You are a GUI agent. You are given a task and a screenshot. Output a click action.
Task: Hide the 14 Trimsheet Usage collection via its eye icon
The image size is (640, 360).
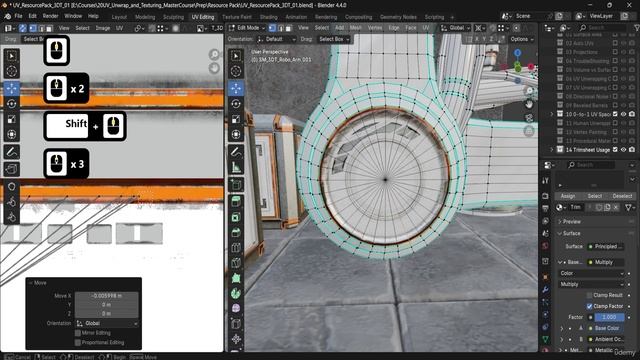click(x=623, y=149)
